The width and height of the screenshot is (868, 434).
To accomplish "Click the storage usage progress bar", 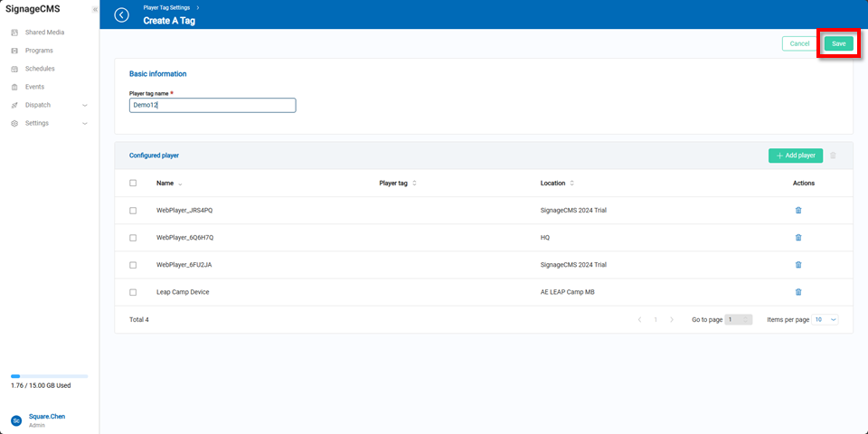I will pos(49,376).
